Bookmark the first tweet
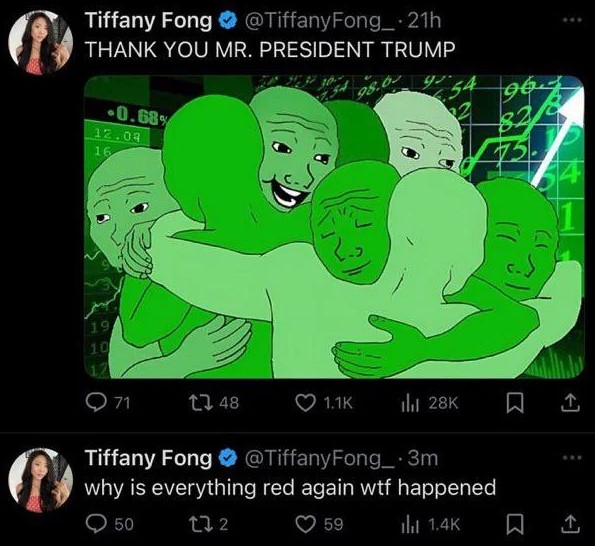The height and width of the screenshot is (546, 595). pyautogui.click(x=515, y=403)
